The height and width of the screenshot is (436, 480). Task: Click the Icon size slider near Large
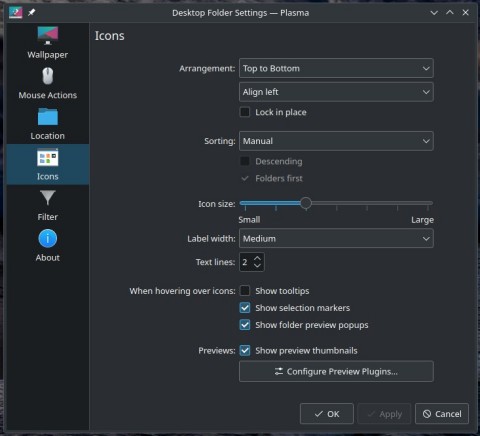(428, 203)
